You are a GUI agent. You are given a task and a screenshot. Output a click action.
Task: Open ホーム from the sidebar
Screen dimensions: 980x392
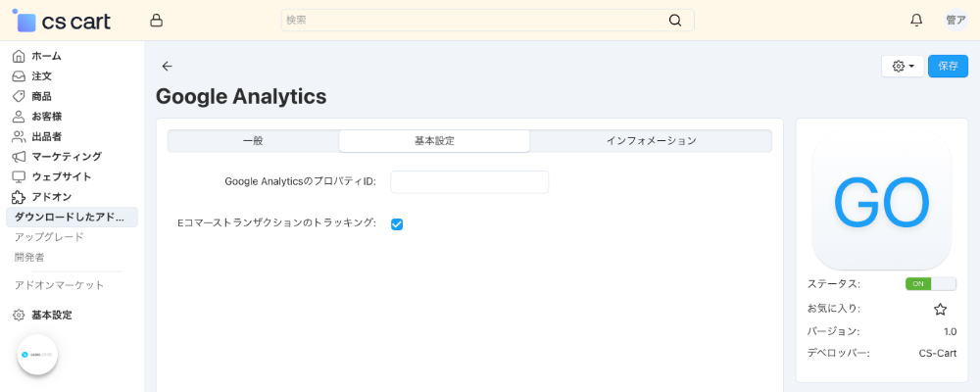46,56
